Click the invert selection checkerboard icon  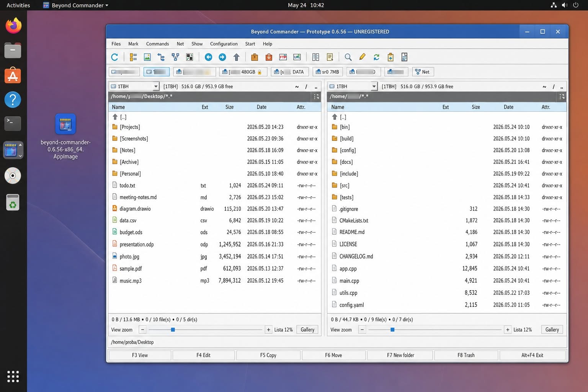tap(189, 57)
